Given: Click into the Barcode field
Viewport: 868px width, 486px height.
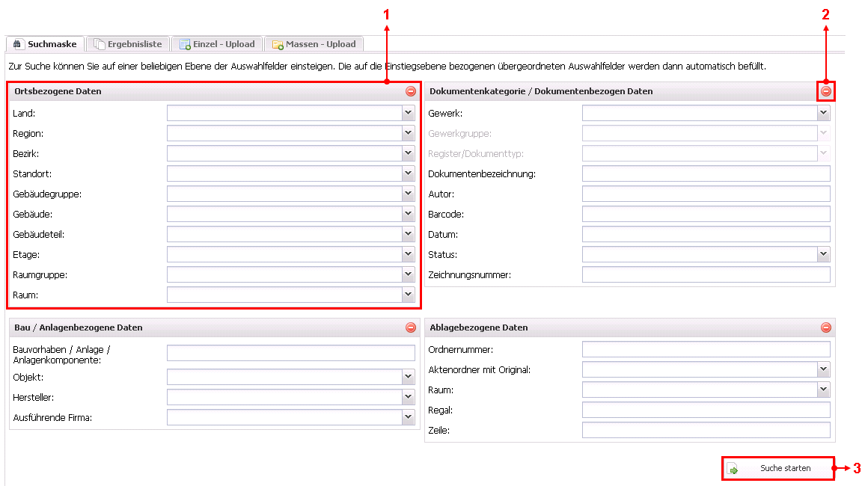Looking at the screenshot, I should pos(706,214).
